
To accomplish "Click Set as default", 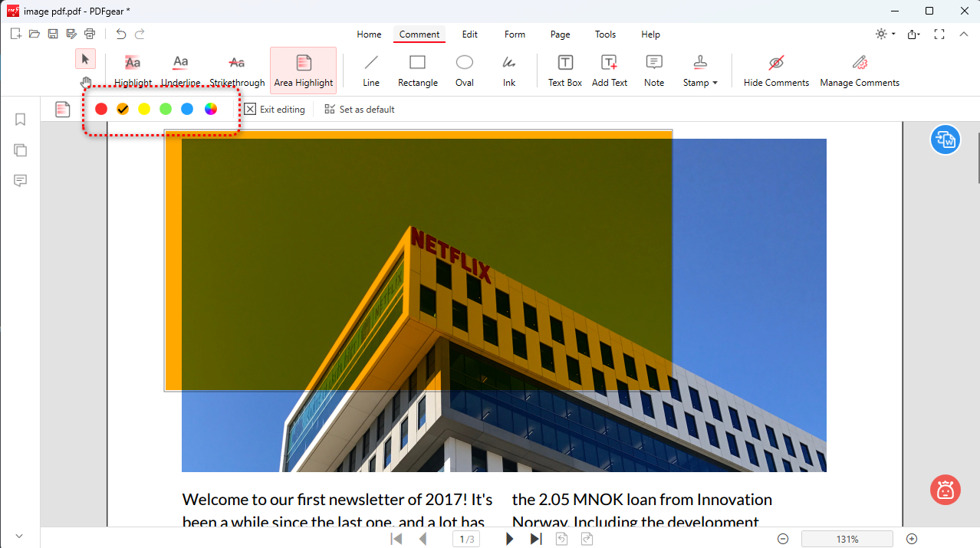I will [360, 110].
